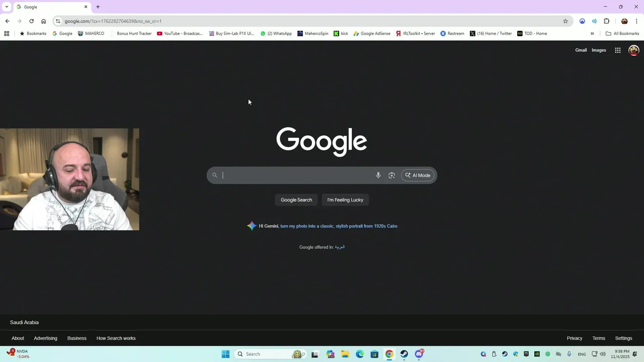Go to Chrome home page icon
This screenshot has height=362, width=644.
[x=43, y=21]
